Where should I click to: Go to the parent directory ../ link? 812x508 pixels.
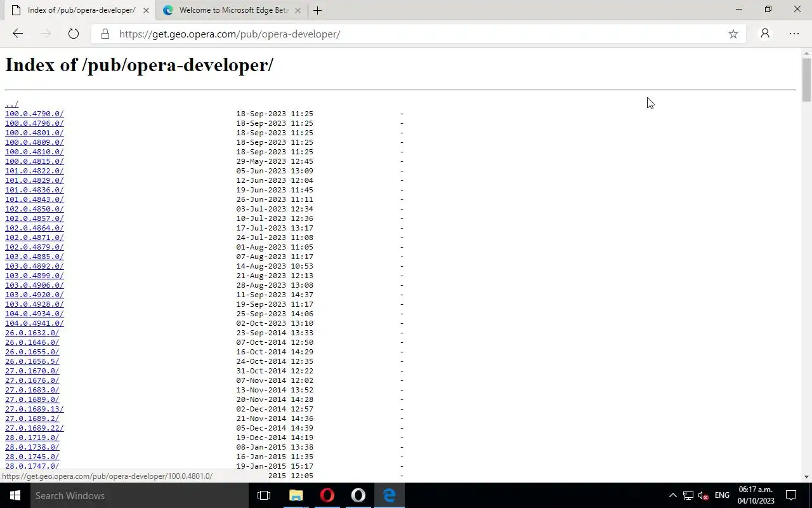(11, 104)
